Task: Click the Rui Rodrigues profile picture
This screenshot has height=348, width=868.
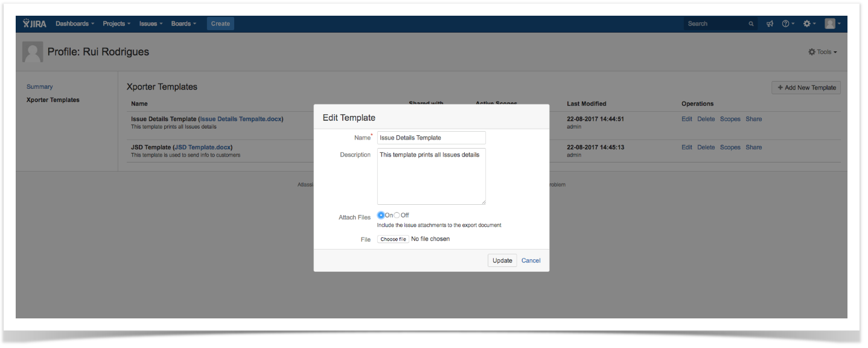Action: pyautogui.click(x=33, y=52)
